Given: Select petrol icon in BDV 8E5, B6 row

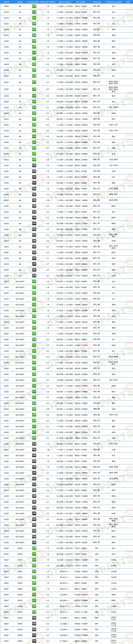Looking at the screenshot, I should click(x=34, y=392).
